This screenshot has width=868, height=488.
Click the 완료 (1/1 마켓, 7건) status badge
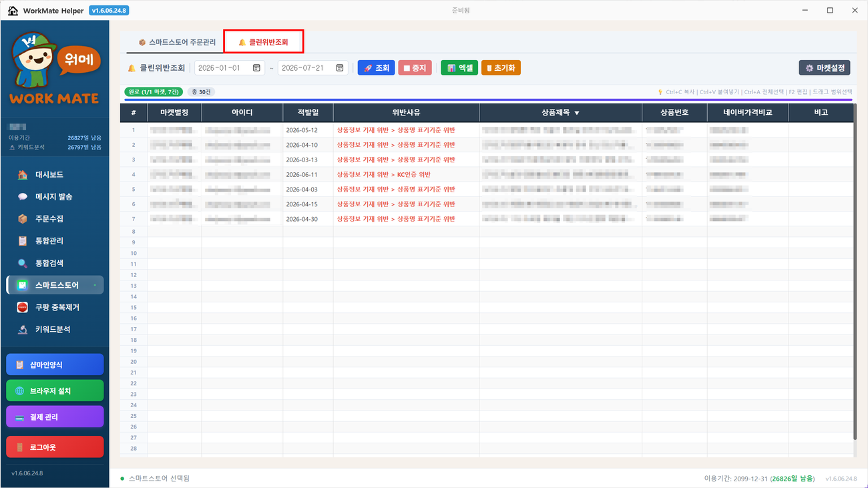click(154, 91)
